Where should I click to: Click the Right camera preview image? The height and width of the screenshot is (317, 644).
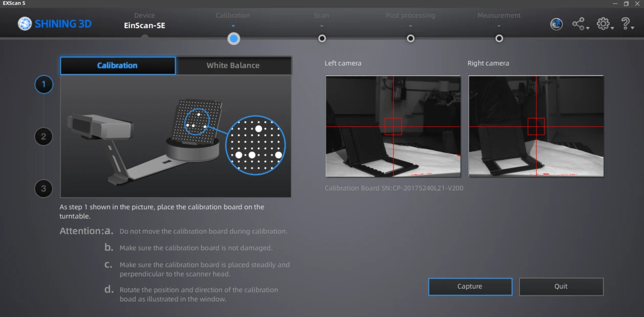coord(536,126)
